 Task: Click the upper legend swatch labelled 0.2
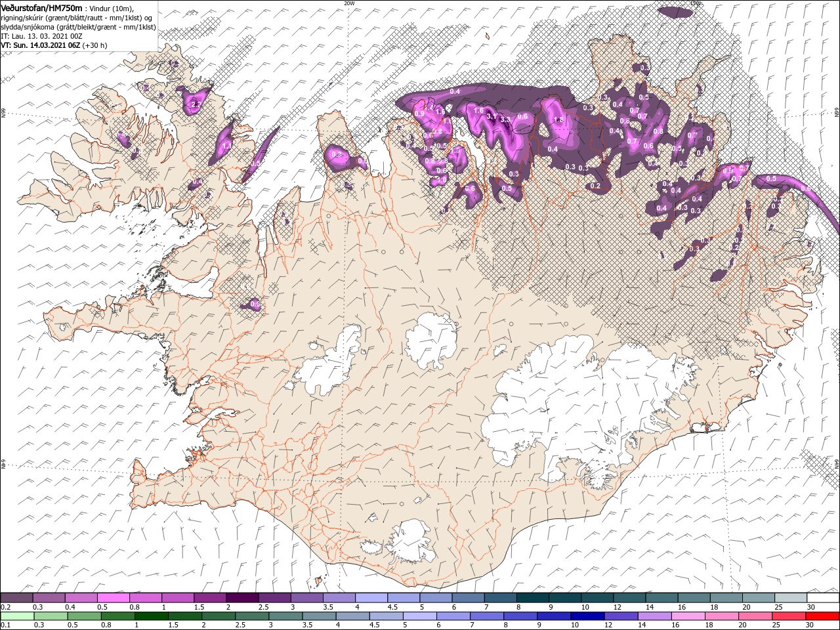click(16, 598)
